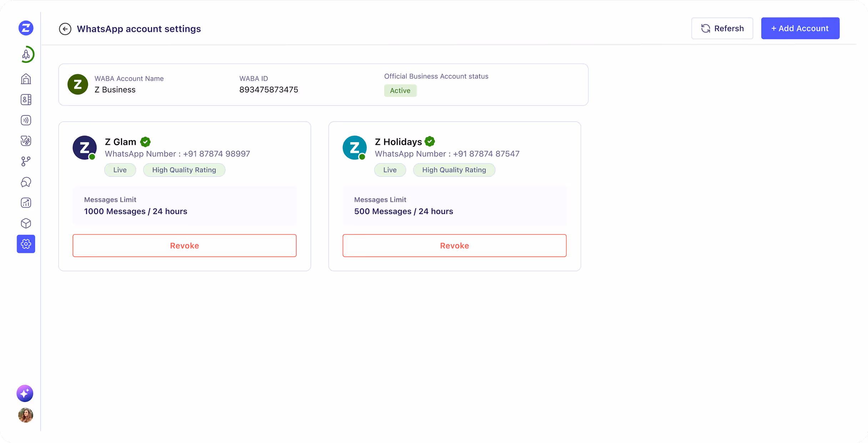Image resolution: width=868 pixels, height=443 pixels.
Task: Go back using the arrow beside title
Action: point(65,29)
